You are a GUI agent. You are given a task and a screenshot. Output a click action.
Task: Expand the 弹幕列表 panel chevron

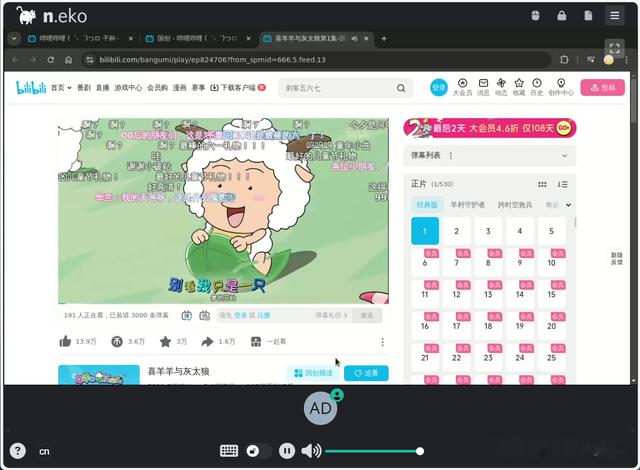pyautogui.click(x=564, y=155)
